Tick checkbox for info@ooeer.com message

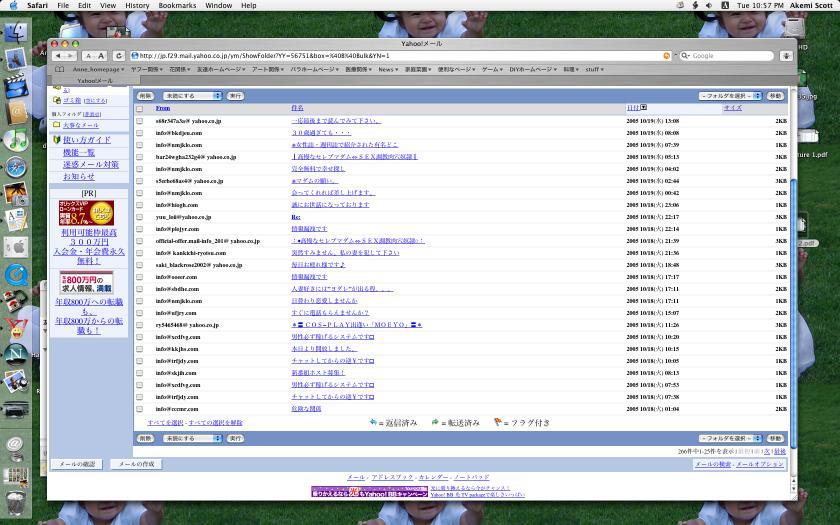(x=139, y=277)
